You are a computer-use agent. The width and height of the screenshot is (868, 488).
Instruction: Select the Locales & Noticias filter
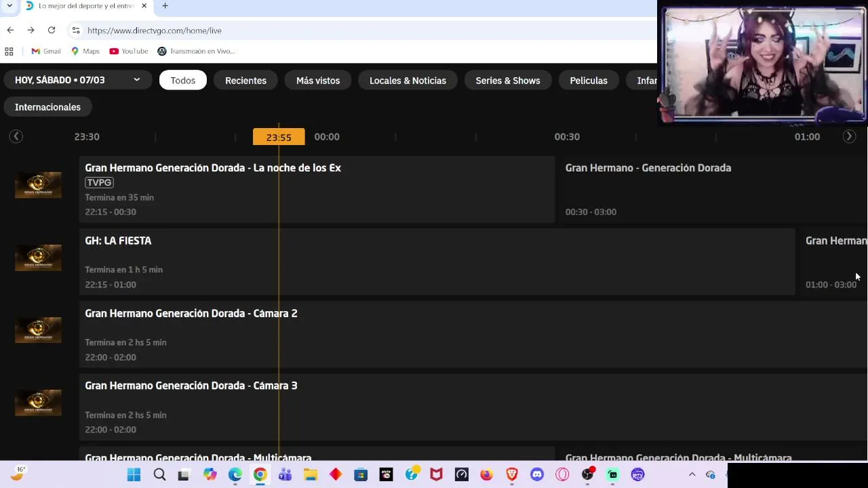tap(408, 80)
